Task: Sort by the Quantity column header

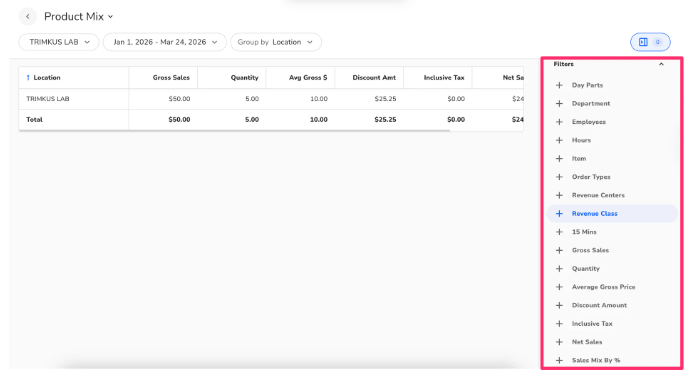Action: [x=232, y=77]
